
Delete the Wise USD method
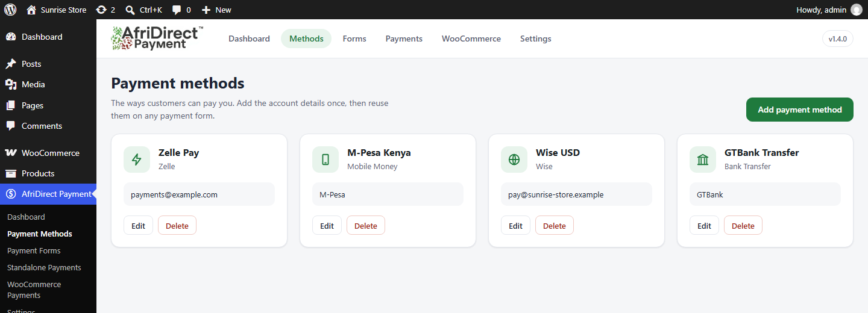[x=555, y=226]
